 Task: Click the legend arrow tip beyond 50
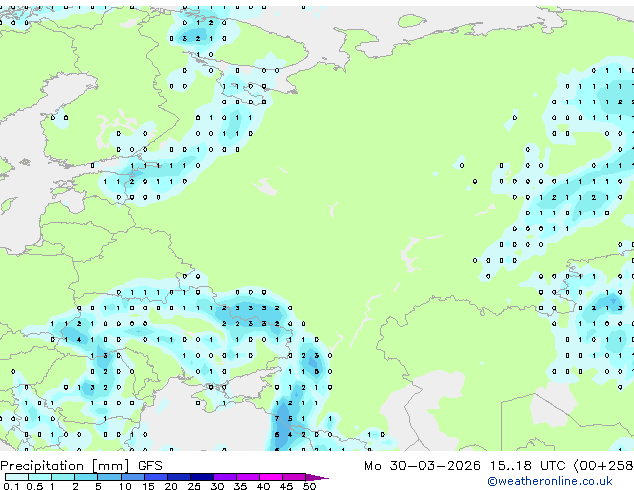coord(317,477)
